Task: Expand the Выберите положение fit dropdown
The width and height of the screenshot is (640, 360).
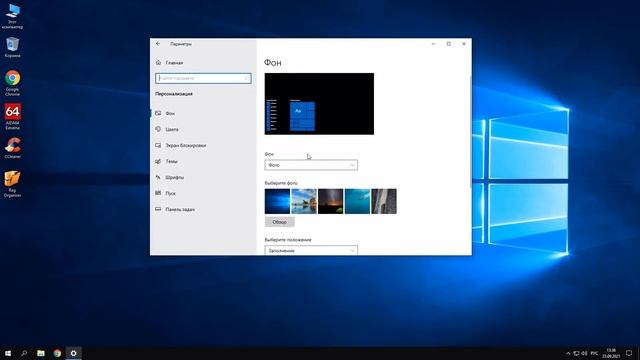Action: coord(311,250)
